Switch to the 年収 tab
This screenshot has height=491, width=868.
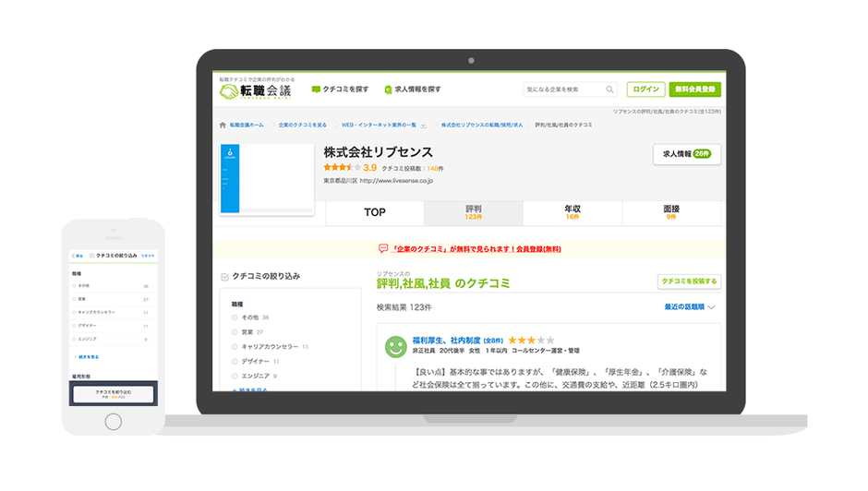point(572,212)
